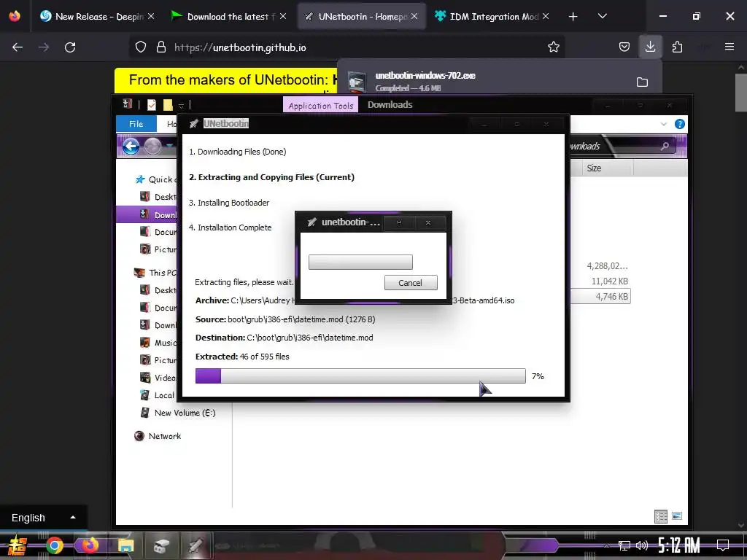Expand the Explorer ribbon chevron
Viewport: 747px width, 560px height.
(664, 124)
